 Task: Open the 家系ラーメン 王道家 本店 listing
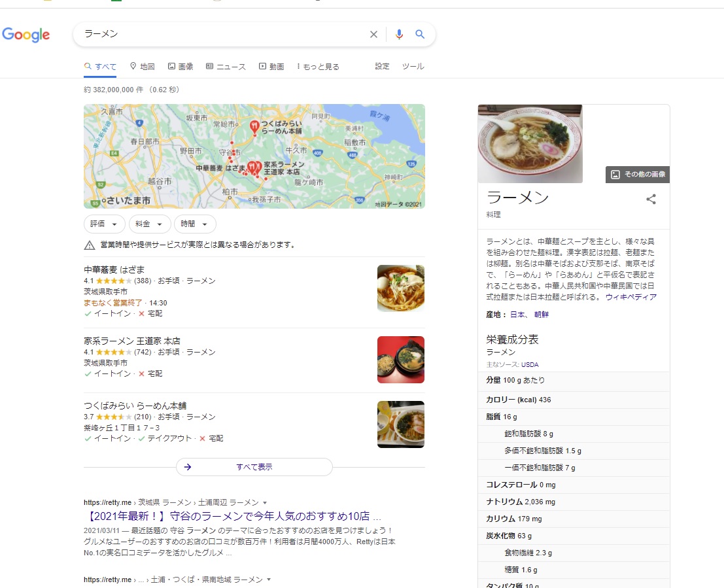click(132, 341)
